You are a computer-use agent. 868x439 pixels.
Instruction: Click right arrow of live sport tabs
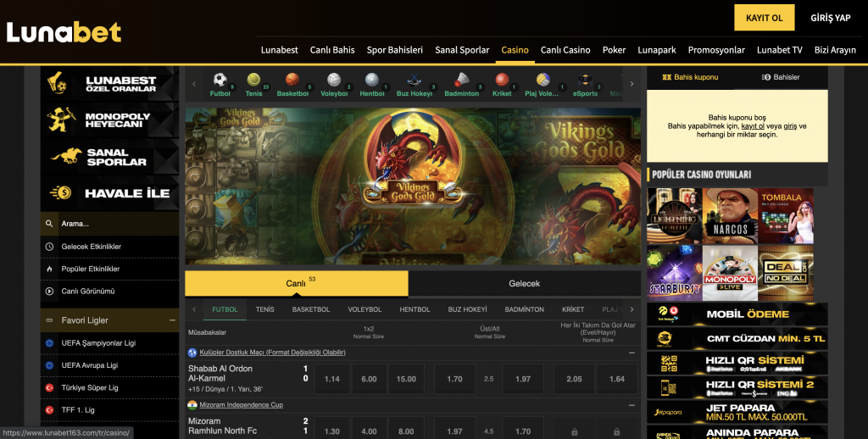632,309
